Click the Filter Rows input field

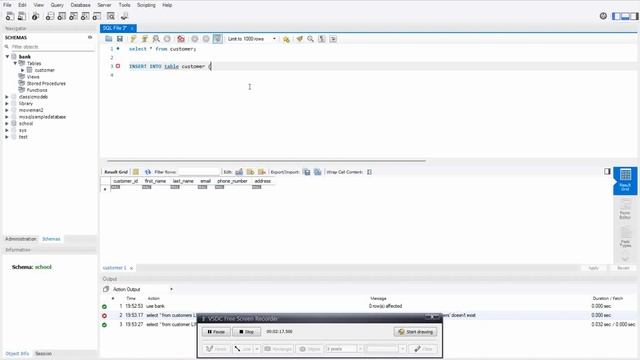199,172
